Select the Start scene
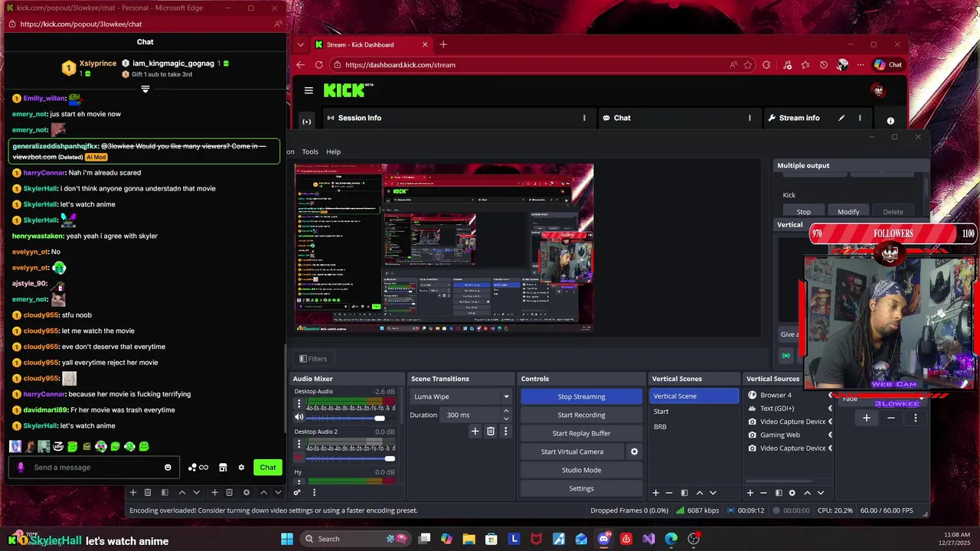 [x=661, y=411]
